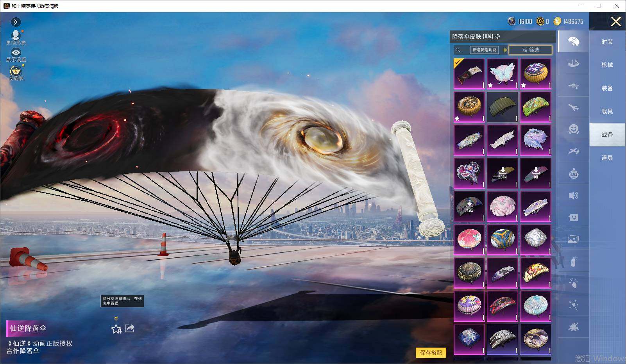Click the bronze token icon showing 0

[540, 21]
